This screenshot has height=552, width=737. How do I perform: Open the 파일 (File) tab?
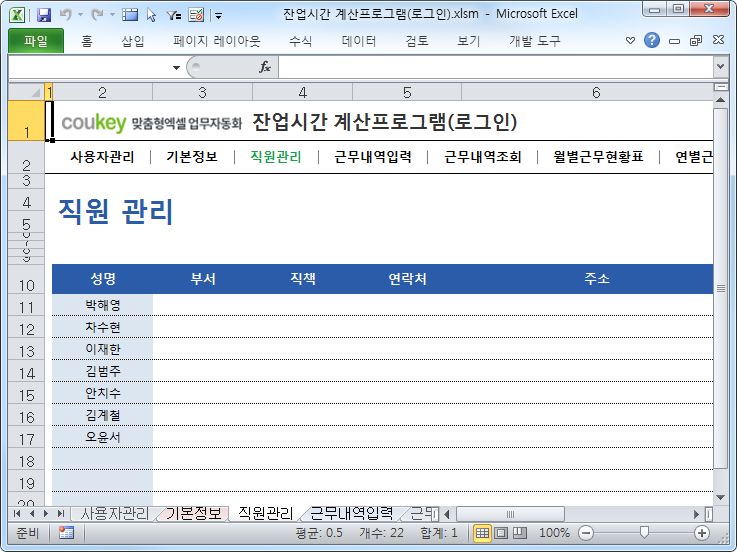[x=36, y=41]
